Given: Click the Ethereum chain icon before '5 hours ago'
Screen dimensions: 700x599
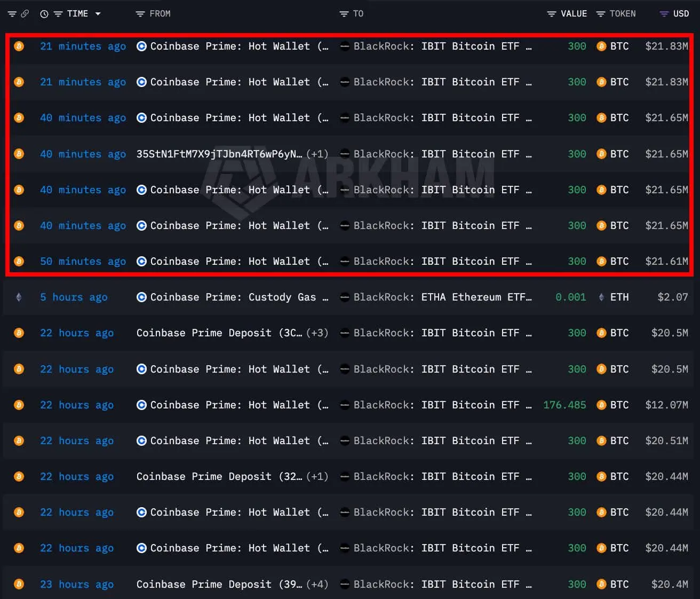Looking at the screenshot, I should [19, 297].
